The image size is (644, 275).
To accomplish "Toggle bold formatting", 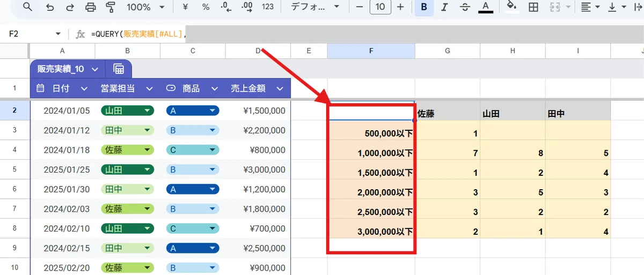I will coord(424,7).
